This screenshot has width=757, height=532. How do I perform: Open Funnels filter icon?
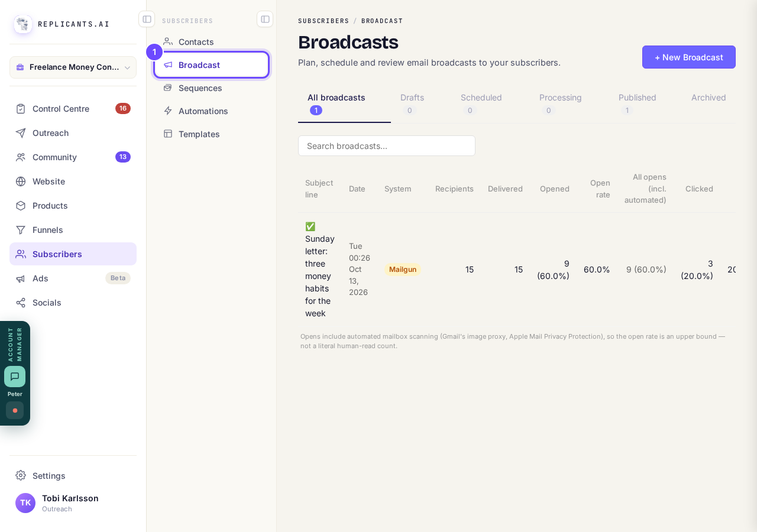coord(21,230)
